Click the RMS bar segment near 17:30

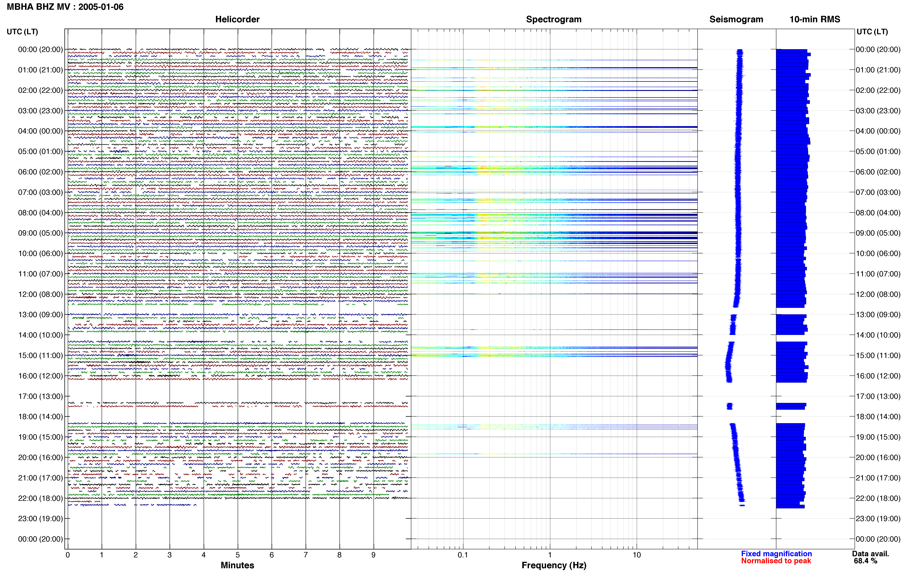coord(791,406)
